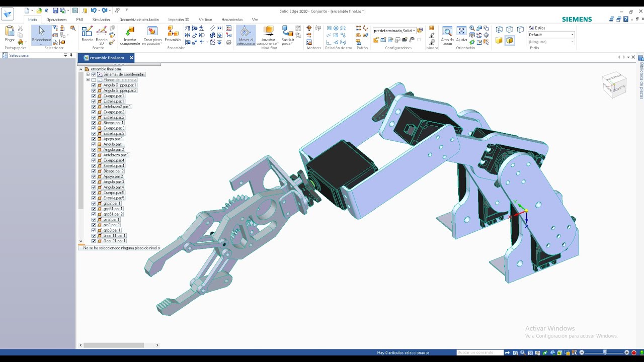Viewport: 644px width, 362px height.
Task: Click the Crear pieza en posición button
Action: pyautogui.click(x=152, y=35)
